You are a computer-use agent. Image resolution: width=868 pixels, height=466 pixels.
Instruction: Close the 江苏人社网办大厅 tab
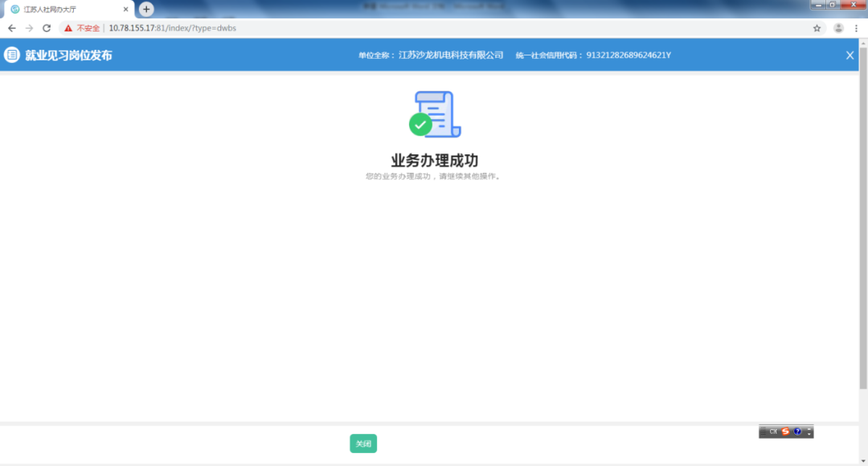pyautogui.click(x=125, y=10)
